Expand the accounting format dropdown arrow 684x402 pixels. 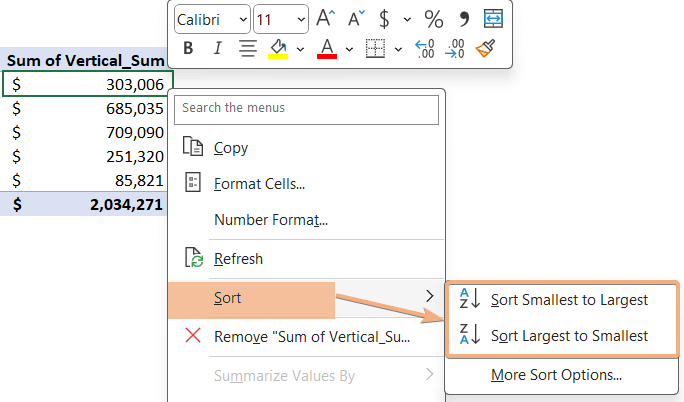(407, 19)
